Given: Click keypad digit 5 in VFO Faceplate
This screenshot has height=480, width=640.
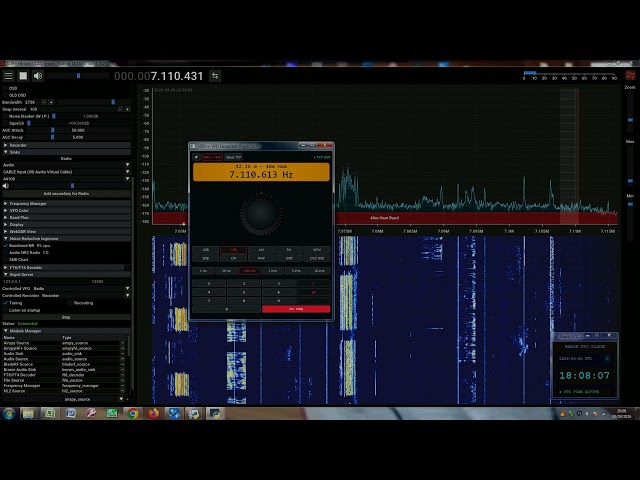Looking at the screenshot, I should [x=244, y=292].
